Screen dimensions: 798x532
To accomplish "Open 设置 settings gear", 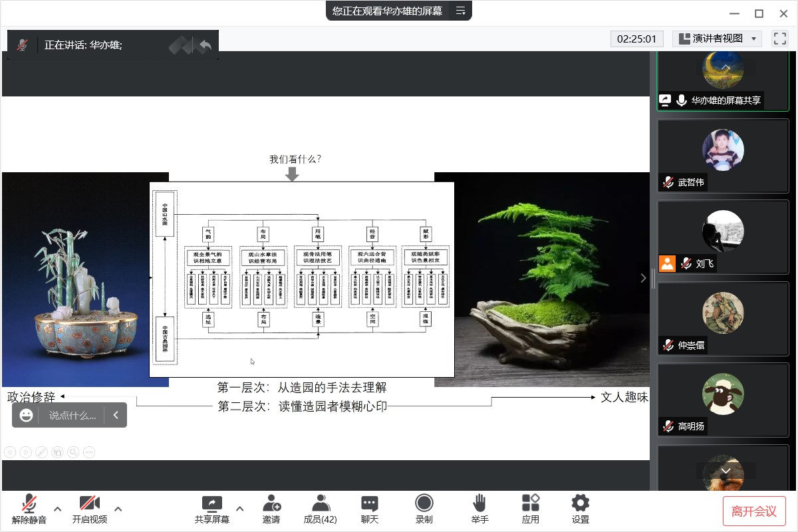I will pyautogui.click(x=580, y=509).
